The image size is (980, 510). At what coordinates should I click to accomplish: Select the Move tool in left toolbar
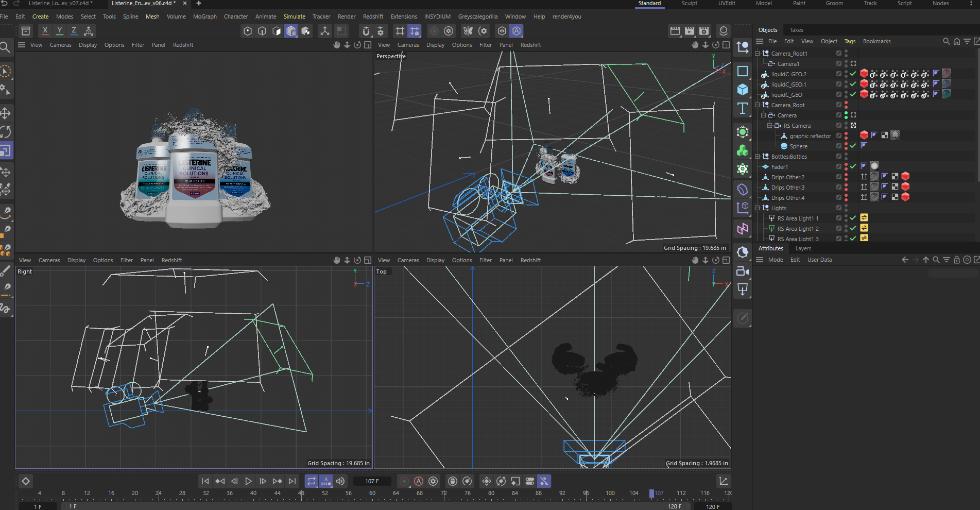[6, 113]
